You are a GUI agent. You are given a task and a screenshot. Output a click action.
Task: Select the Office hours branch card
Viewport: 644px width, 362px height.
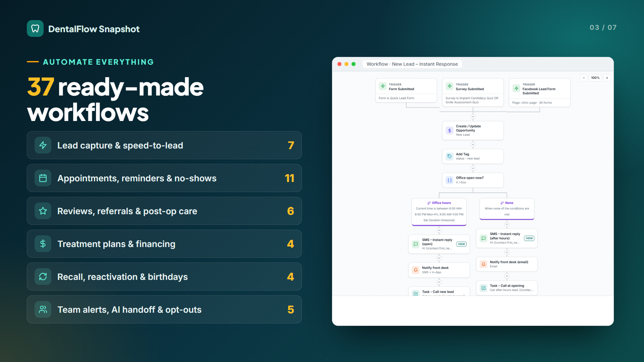(x=439, y=212)
